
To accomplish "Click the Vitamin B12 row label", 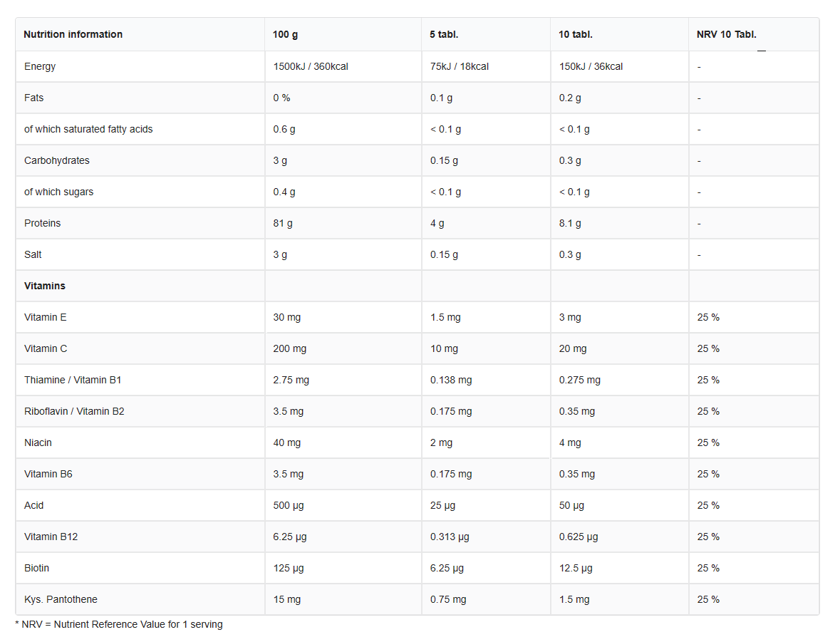I will 51,537.
